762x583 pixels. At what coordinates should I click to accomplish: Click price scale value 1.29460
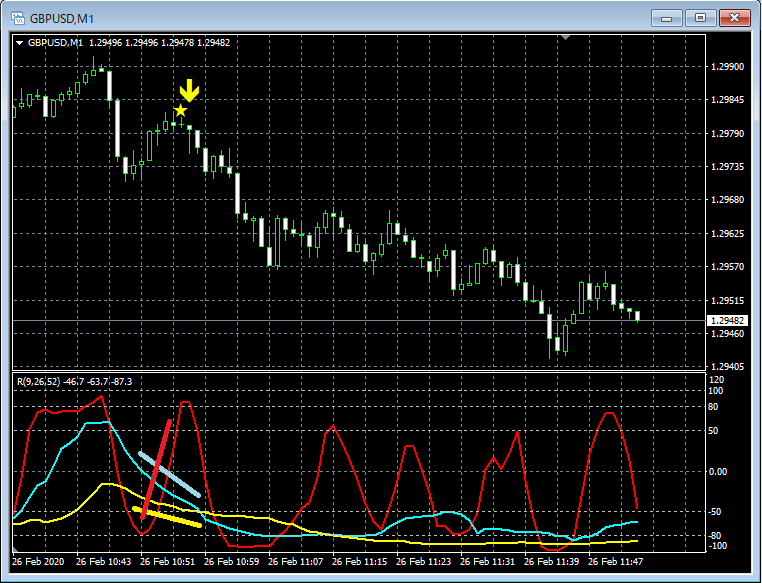pyautogui.click(x=727, y=334)
